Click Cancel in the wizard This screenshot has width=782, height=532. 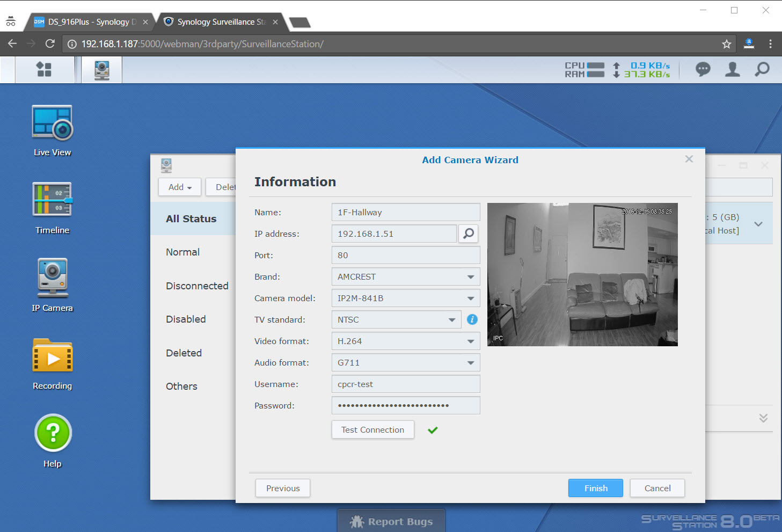[657, 488]
